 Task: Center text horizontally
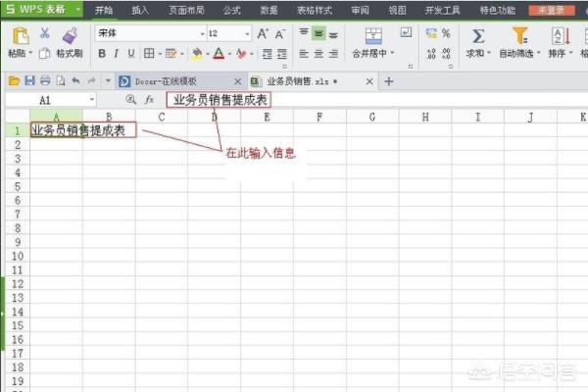[318, 54]
